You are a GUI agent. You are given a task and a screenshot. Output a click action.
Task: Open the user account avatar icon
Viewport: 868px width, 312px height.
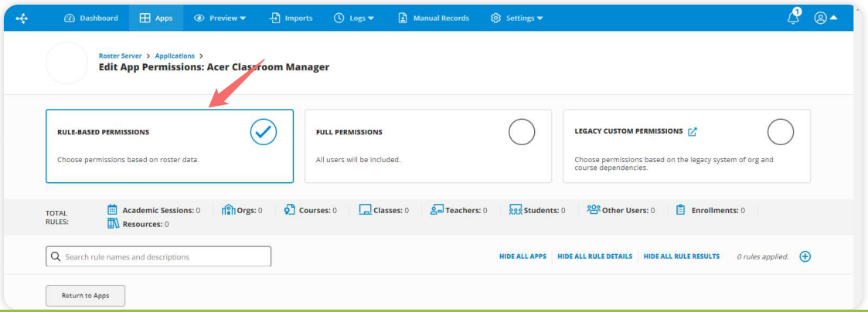coord(820,19)
